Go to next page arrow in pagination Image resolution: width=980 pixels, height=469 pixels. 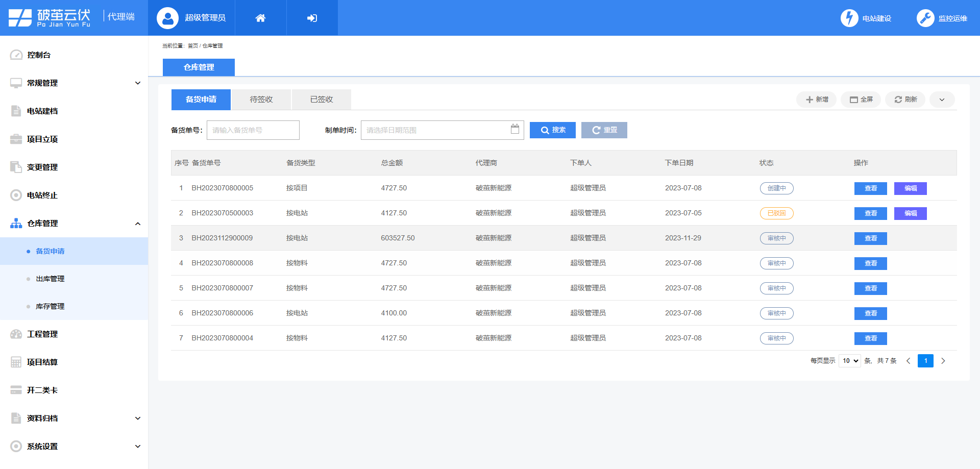[943, 361]
